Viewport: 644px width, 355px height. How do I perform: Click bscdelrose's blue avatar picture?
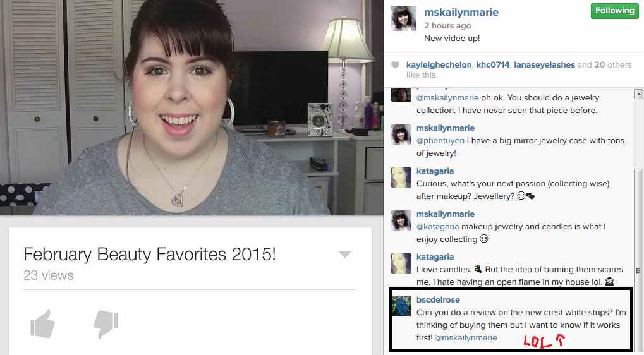click(x=401, y=306)
